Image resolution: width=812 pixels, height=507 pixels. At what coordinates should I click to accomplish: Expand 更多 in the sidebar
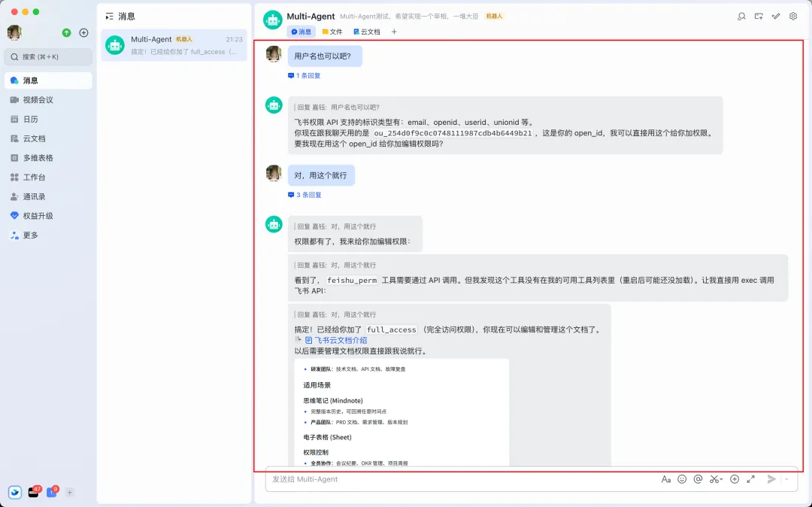click(x=48, y=235)
